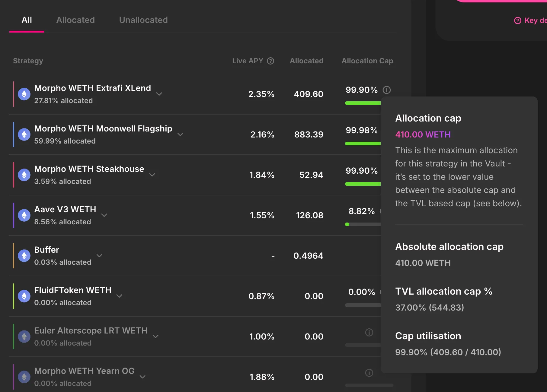Click the Live APY help question icon
Image resolution: width=547 pixels, height=392 pixels.
tap(270, 61)
